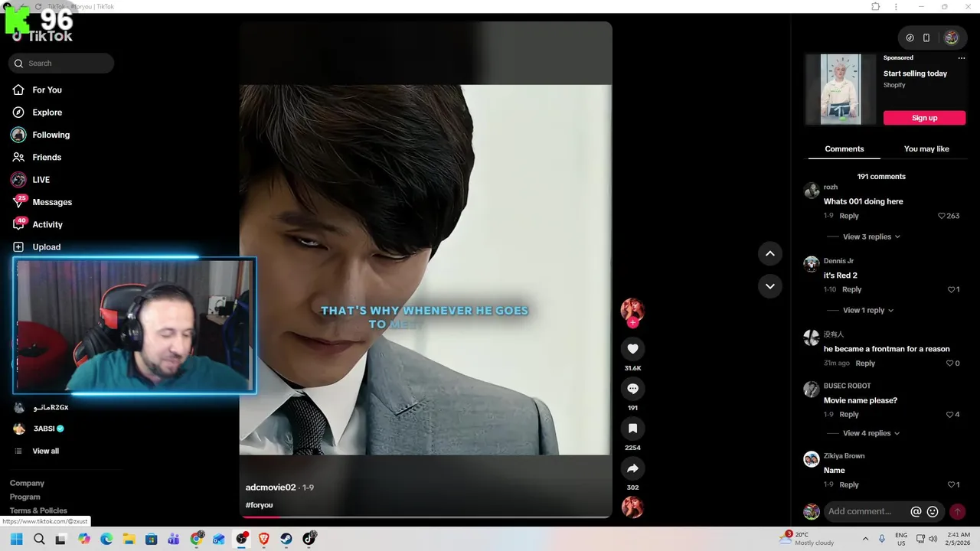Open the Get app phone icon
The height and width of the screenshot is (551, 980).
pyautogui.click(x=926, y=37)
